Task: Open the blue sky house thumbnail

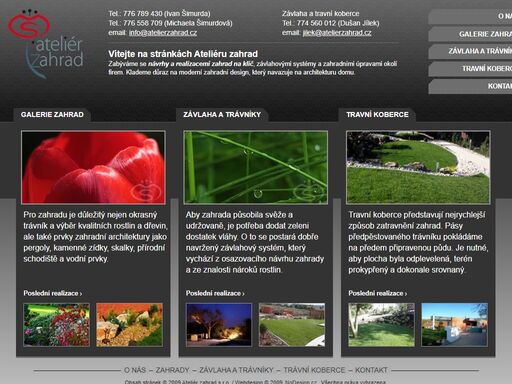Action: pos(455,325)
